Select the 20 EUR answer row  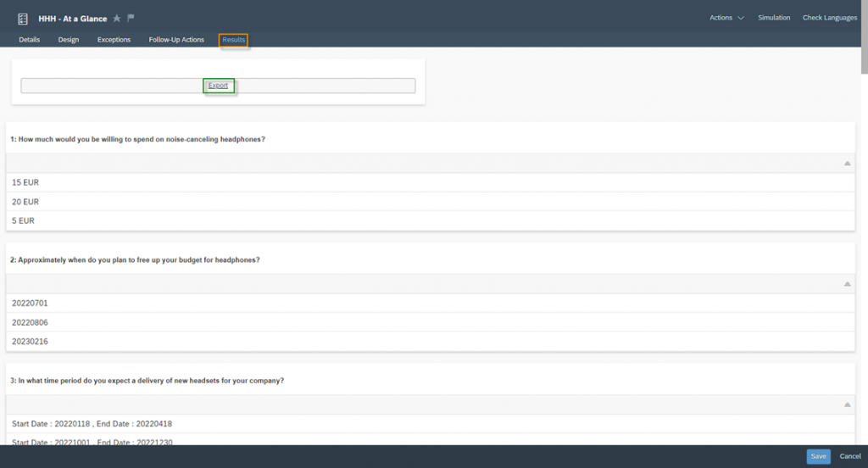pyautogui.click(x=430, y=202)
